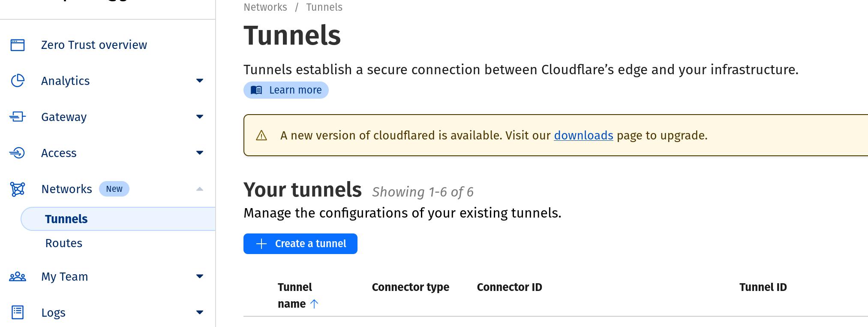Expand the My Team section chevron
Image resolution: width=868 pixels, height=327 pixels.
click(x=199, y=276)
